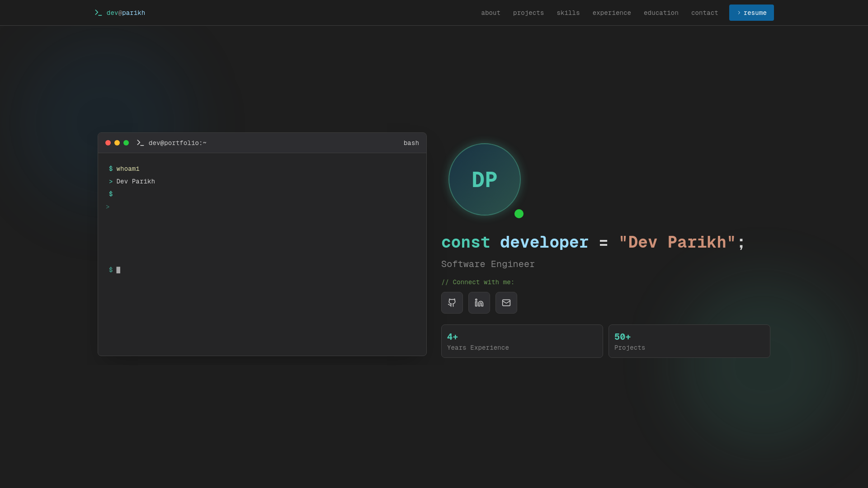Navigate to projects in the navbar
868x488 pixels.
(528, 13)
